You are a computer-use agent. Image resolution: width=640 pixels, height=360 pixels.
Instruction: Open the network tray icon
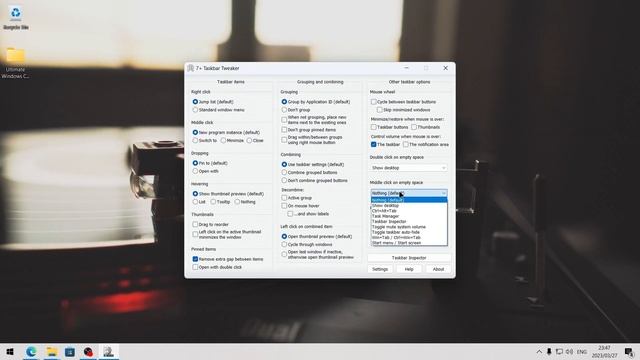pos(559,351)
